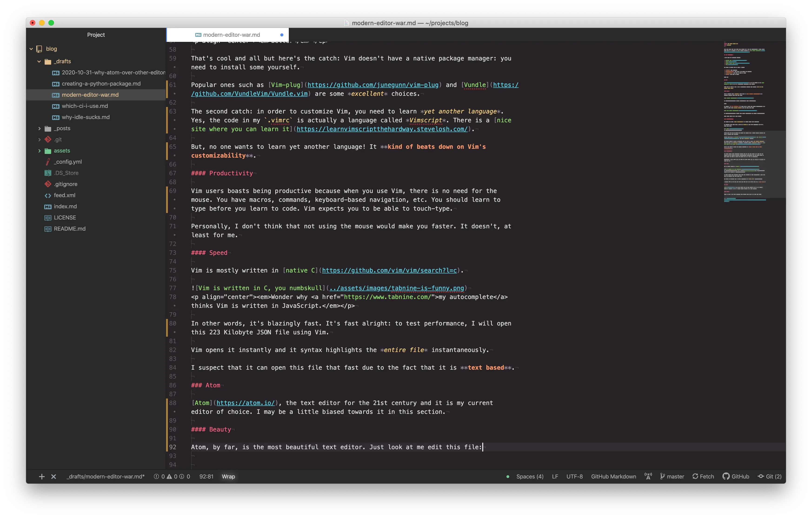Screen dimensions: 812x518
Task: Click the unsaved changes dot on the editor tab
Action: (x=282, y=34)
